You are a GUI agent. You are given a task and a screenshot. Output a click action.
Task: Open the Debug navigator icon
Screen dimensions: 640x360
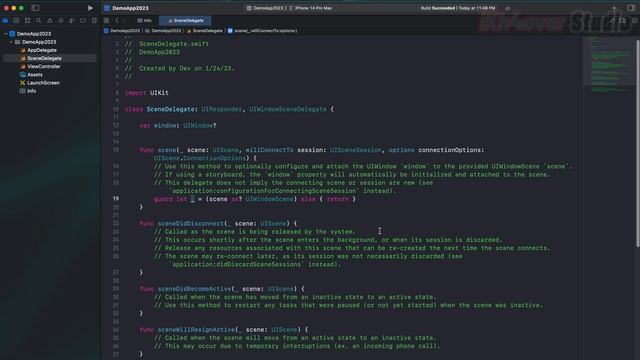coord(72,20)
